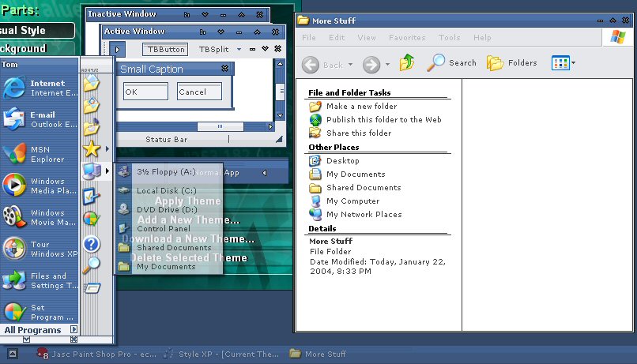This screenshot has height=364, width=637.
Task: Click the Views grid icon
Action: pyautogui.click(x=560, y=63)
